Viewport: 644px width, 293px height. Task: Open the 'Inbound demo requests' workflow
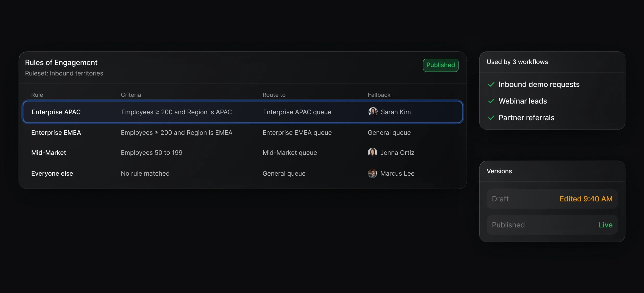click(539, 84)
